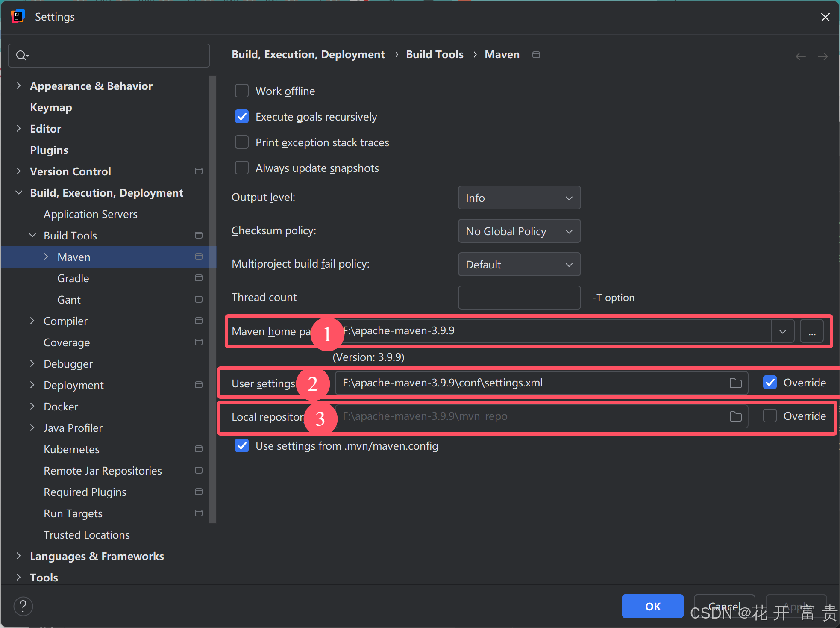
Task: Select Gradle in settings tree
Action: [73, 278]
